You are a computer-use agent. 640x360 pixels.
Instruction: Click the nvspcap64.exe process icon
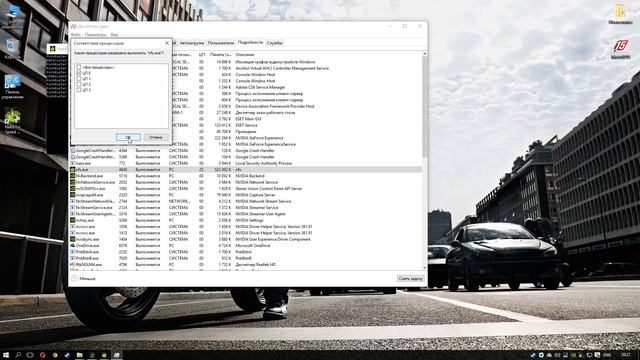(73, 195)
